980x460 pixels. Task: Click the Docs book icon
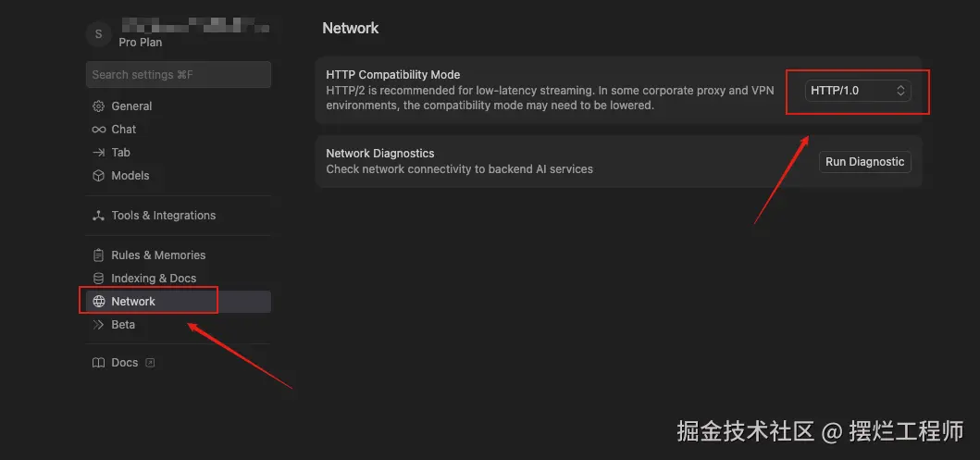(x=98, y=363)
